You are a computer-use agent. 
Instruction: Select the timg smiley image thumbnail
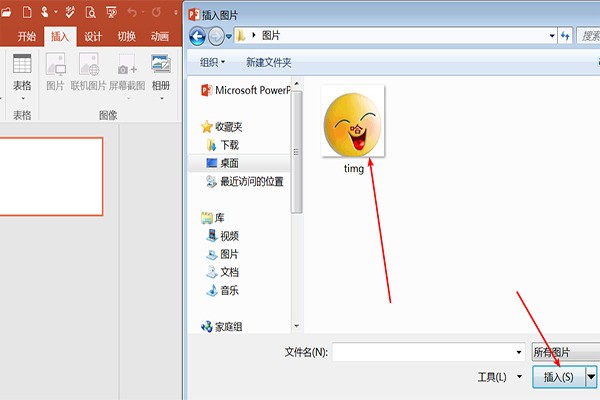point(353,123)
